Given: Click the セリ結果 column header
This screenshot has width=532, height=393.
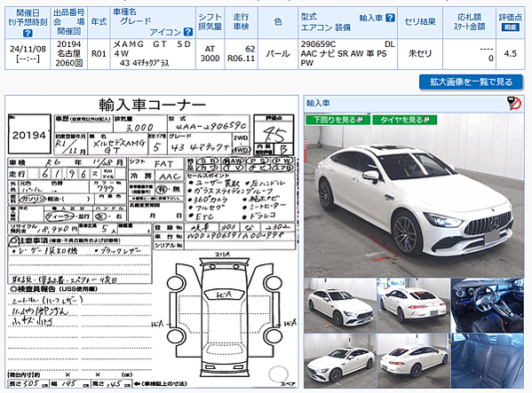Looking at the screenshot, I should 420,22.
